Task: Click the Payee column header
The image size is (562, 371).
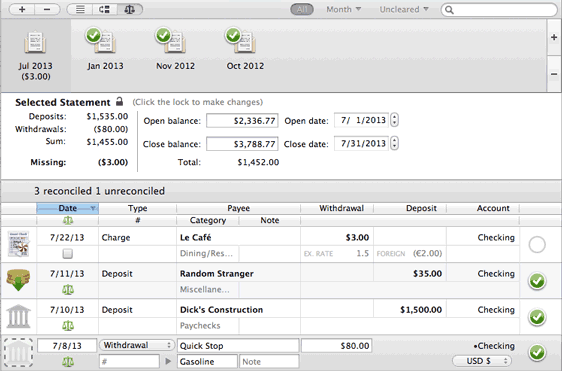Action: coord(238,208)
